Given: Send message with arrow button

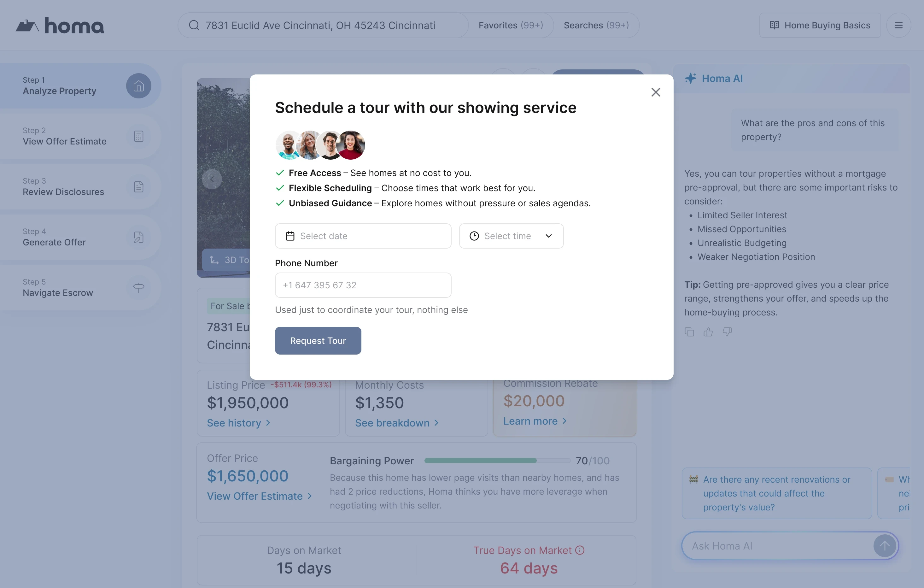Looking at the screenshot, I should 885,546.
